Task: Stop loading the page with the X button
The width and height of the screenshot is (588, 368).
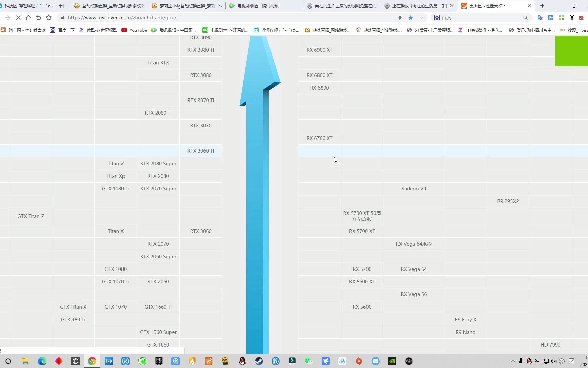Action: pos(18,18)
